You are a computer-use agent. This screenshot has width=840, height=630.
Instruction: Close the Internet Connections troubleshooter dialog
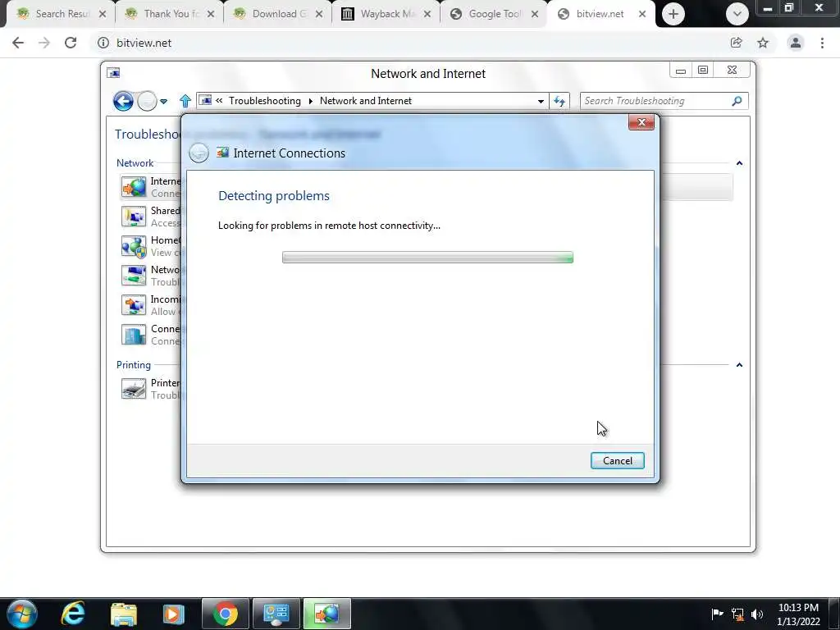641,122
